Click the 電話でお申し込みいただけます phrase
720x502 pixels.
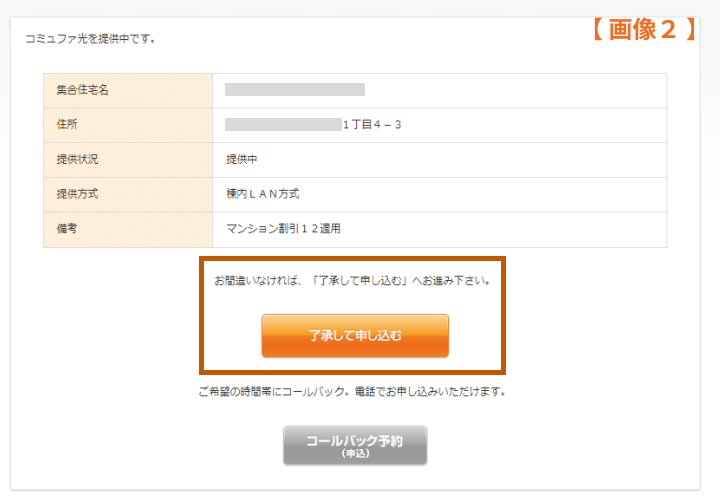coord(430,392)
